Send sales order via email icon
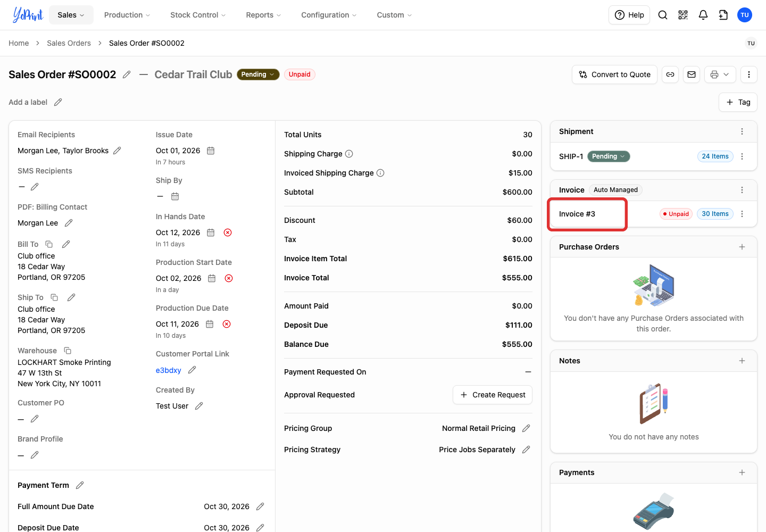The height and width of the screenshot is (532, 766). coord(692,74)
